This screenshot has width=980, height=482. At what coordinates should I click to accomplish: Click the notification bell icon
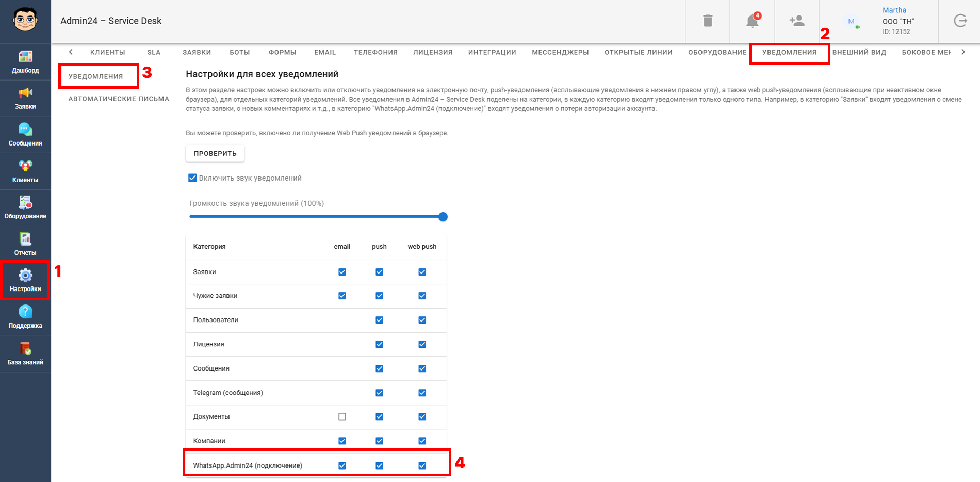coord(753,21)
